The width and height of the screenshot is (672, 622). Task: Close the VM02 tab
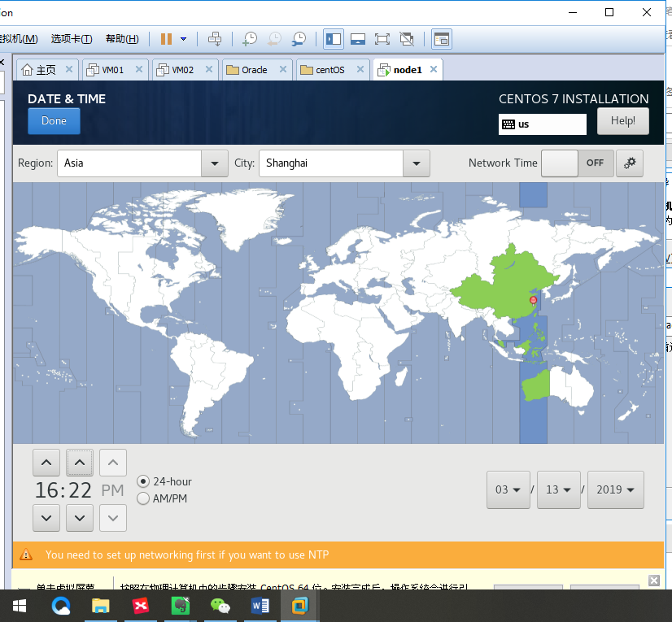coord(209,69)
